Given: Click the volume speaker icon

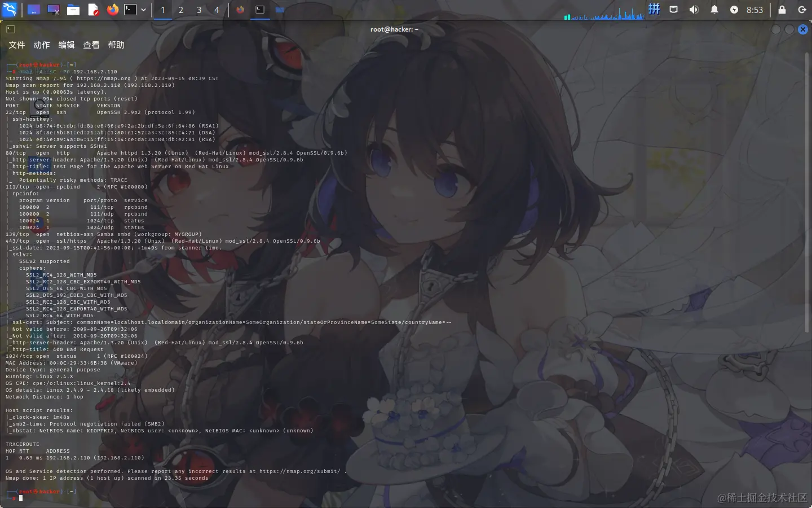Looking at the screenshot, I should click(x=694, y=10).
